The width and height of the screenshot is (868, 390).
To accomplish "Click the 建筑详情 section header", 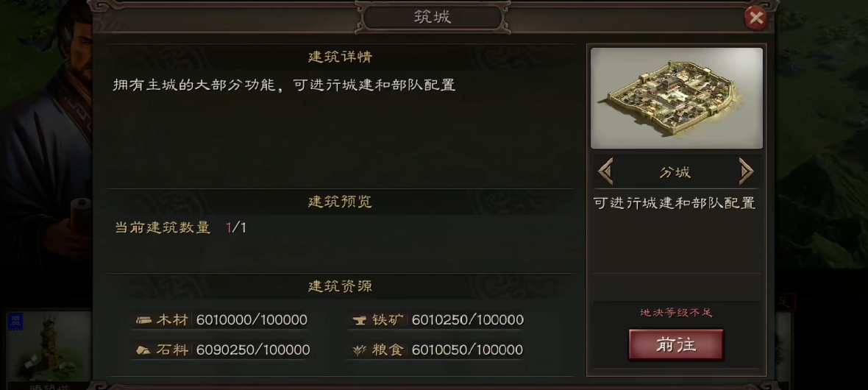I will point(340,57).
